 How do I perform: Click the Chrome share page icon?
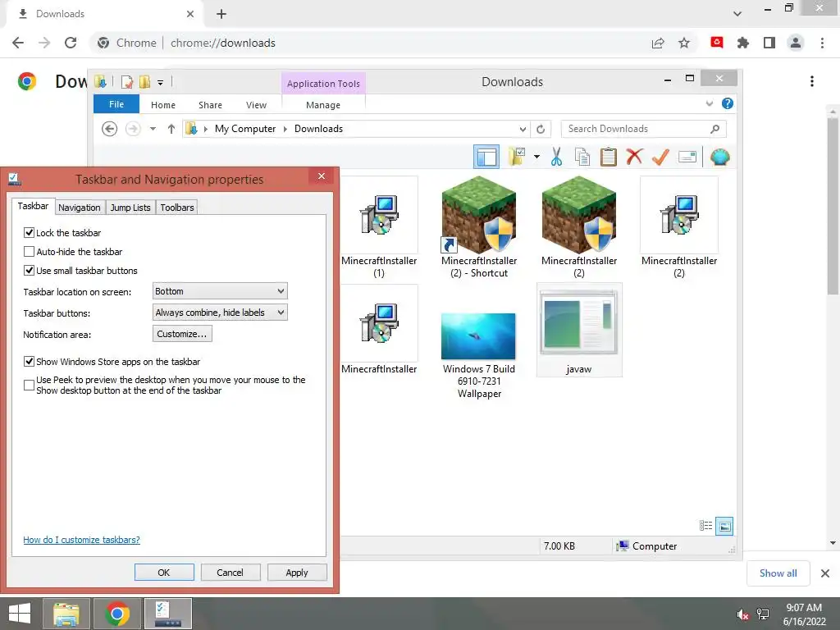(x=658, y=43)
